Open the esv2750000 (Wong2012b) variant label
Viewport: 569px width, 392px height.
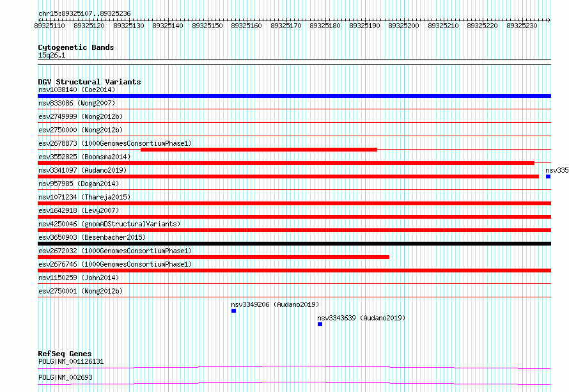coord(81,130)
